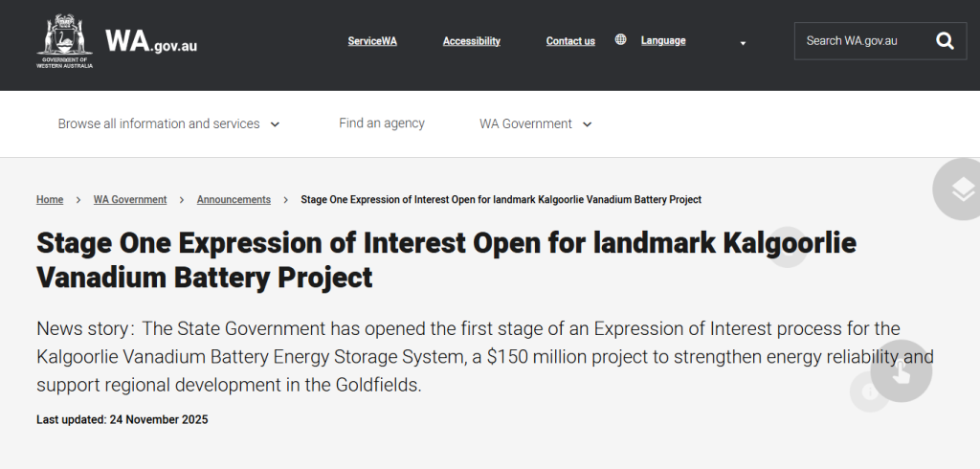This screenshot has height=469, width=980.
Task: Open Find an agency menu item
Action: (x=382, y=123)
